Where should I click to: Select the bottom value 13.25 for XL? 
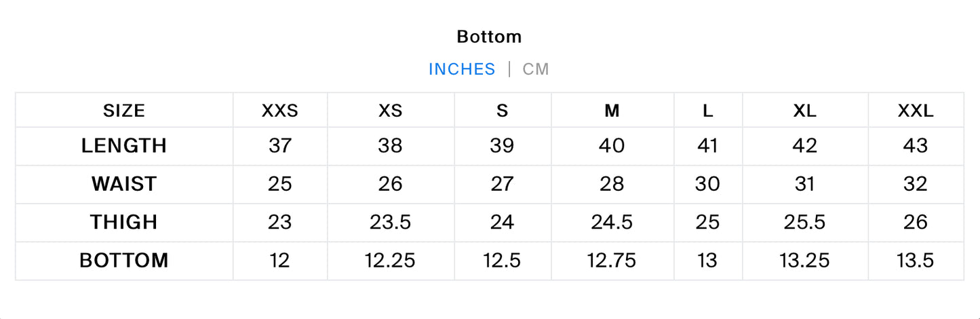coord(805,261)
